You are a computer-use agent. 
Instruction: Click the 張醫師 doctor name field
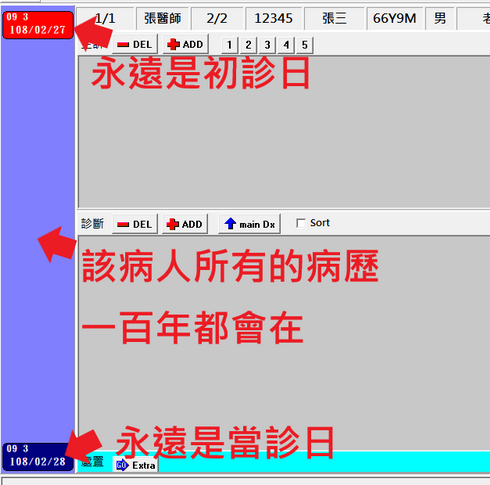(x=163, y=18)
